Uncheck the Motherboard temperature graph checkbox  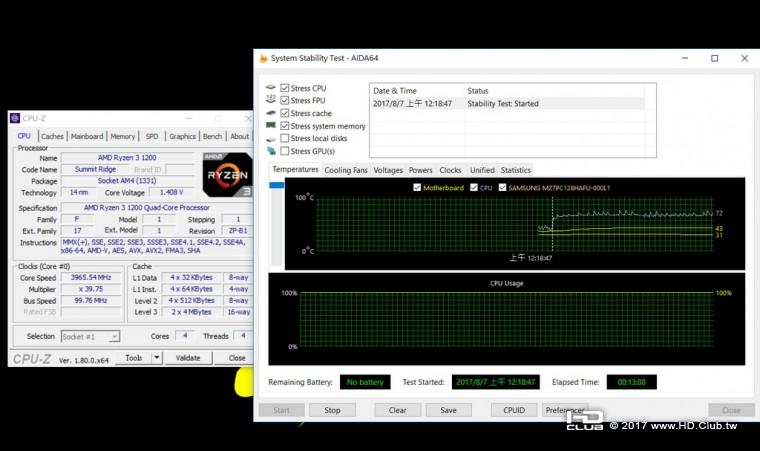pos(417,187)
